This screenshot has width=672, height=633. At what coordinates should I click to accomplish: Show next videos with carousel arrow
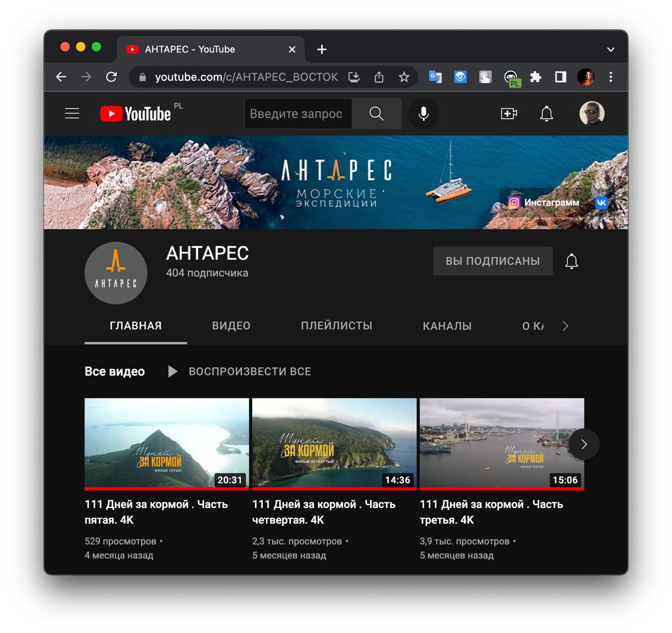(x=584, y=444)
